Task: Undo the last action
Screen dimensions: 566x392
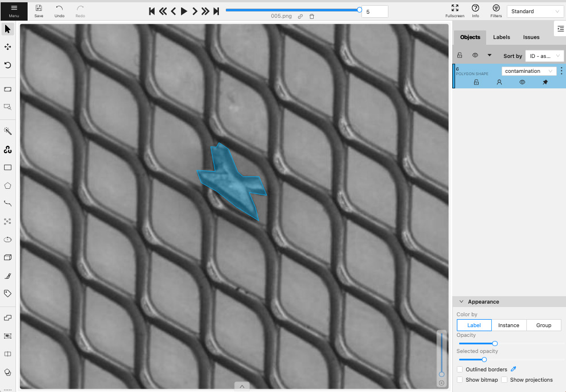Action: click(x=59, y=11)
